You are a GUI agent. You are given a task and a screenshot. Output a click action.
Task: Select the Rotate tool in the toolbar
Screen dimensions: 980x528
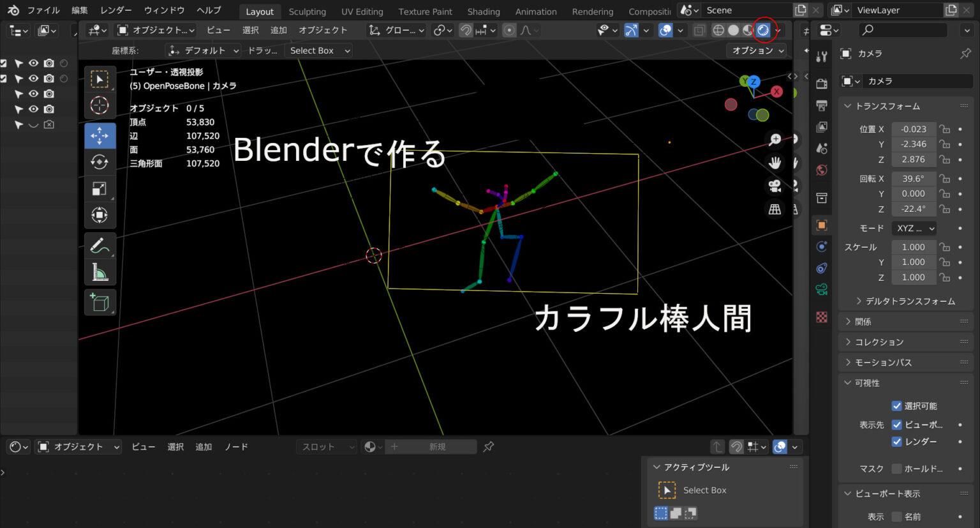(x=100, y=162)
